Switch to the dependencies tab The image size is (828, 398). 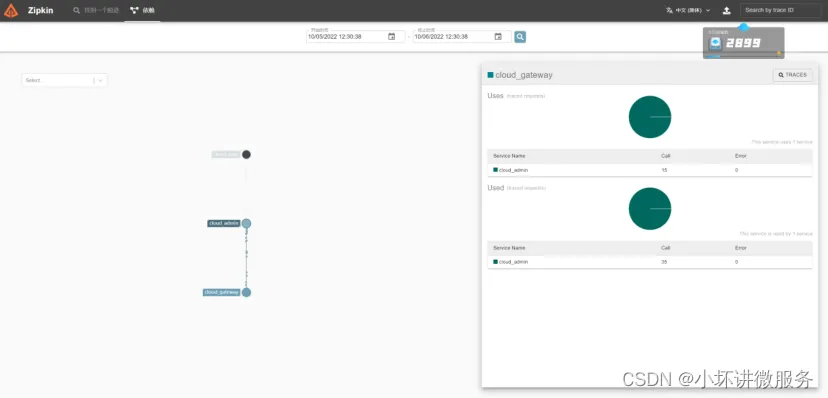coord(142,10)
